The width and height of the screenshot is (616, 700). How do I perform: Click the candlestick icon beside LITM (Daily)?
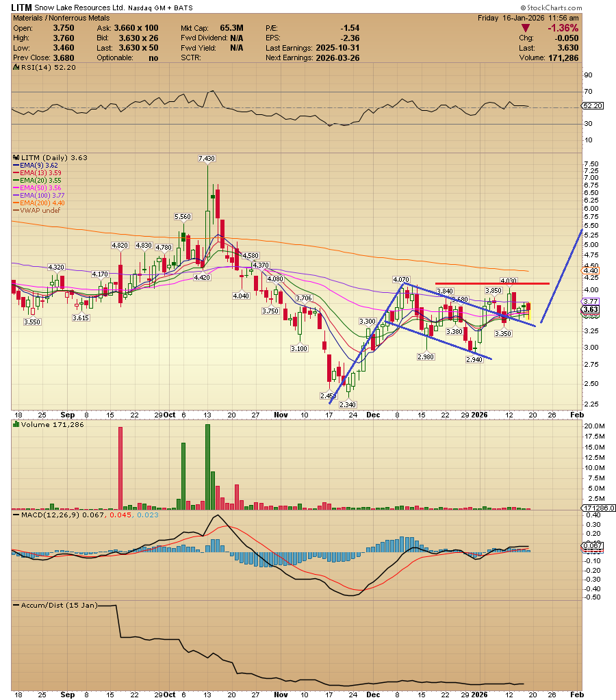coord(16,157)
